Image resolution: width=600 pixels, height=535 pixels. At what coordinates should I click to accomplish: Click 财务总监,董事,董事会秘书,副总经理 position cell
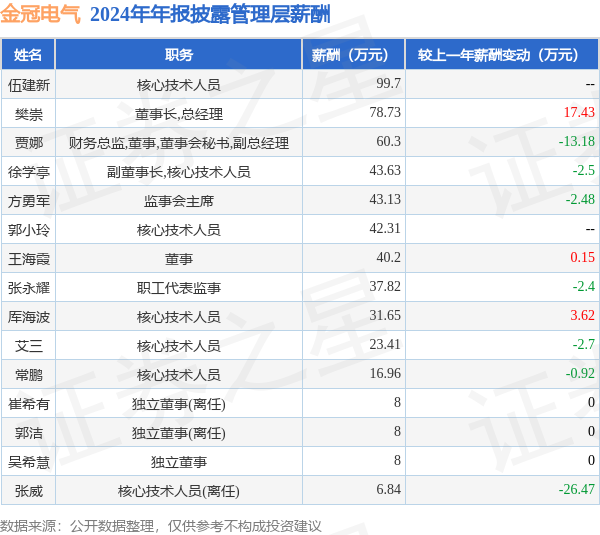point(179,143)
